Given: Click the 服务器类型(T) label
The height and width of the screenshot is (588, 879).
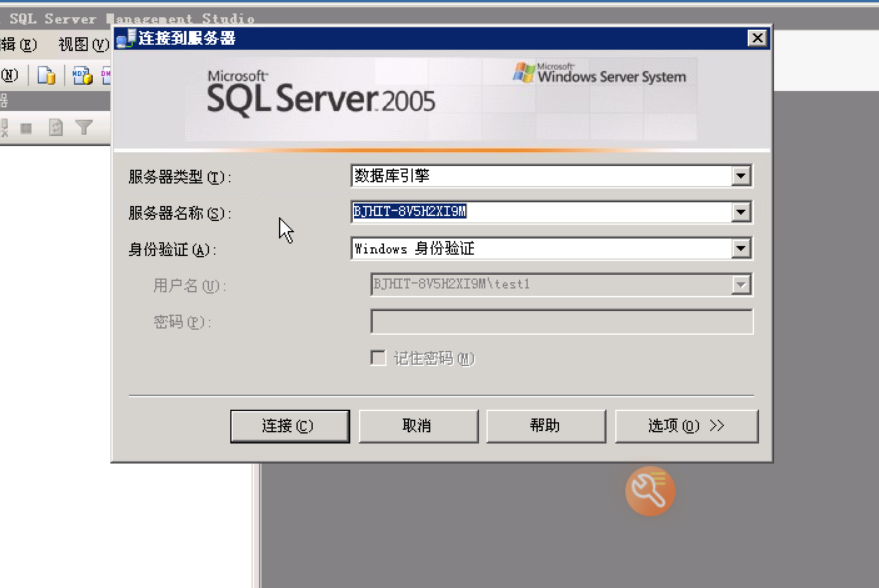Looking at the screenshot, I should (x=180, y=177).
